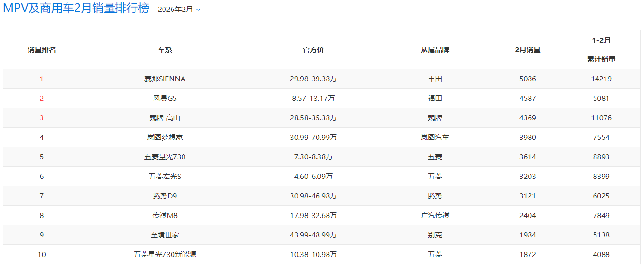
Task: Open the 福田 brand page
Action: click(435, 99)
